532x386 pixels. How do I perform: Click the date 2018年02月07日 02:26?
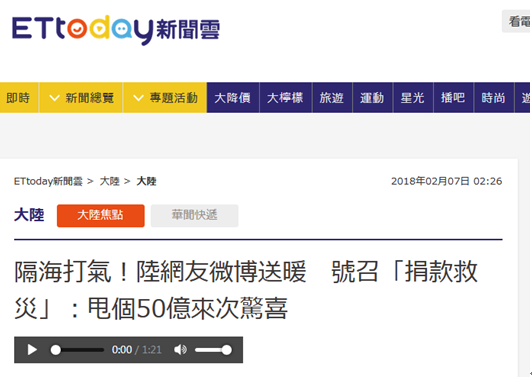coord(446,181)
